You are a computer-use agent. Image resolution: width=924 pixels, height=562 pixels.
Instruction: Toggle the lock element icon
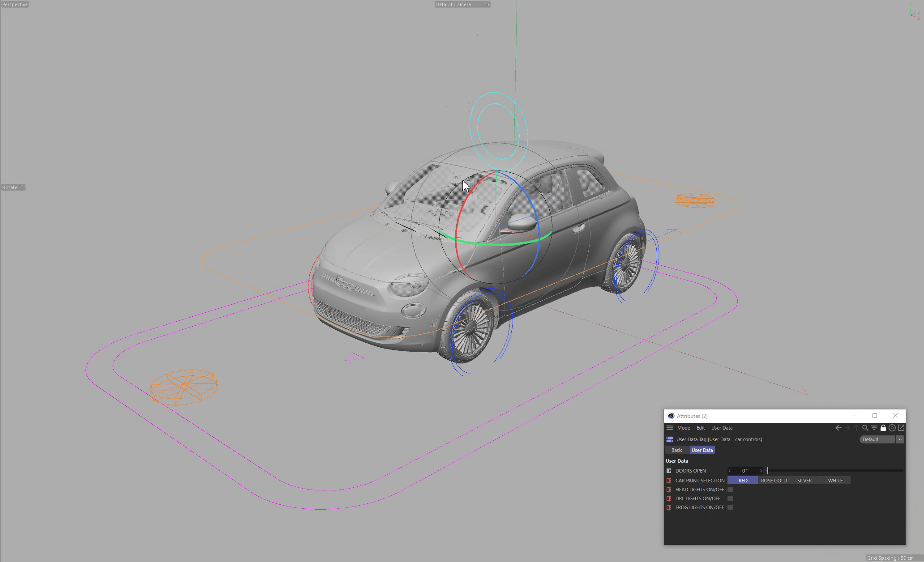click(883, 428)
